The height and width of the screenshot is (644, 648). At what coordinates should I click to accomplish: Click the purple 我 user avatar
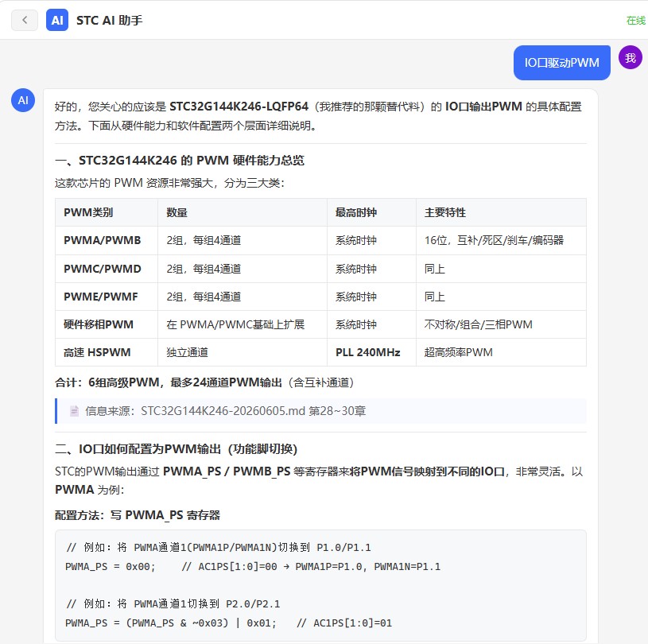pyautogui.click(x=630, y=57)
